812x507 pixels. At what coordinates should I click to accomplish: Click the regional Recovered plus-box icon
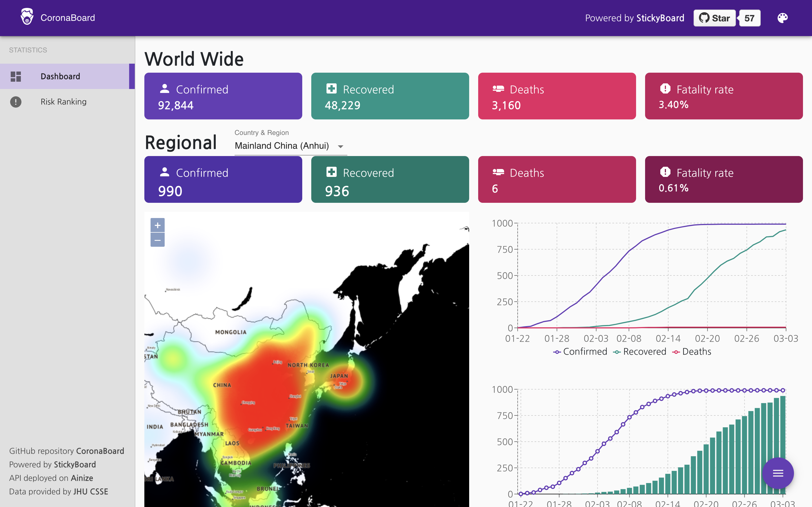(x=331, y=172)
